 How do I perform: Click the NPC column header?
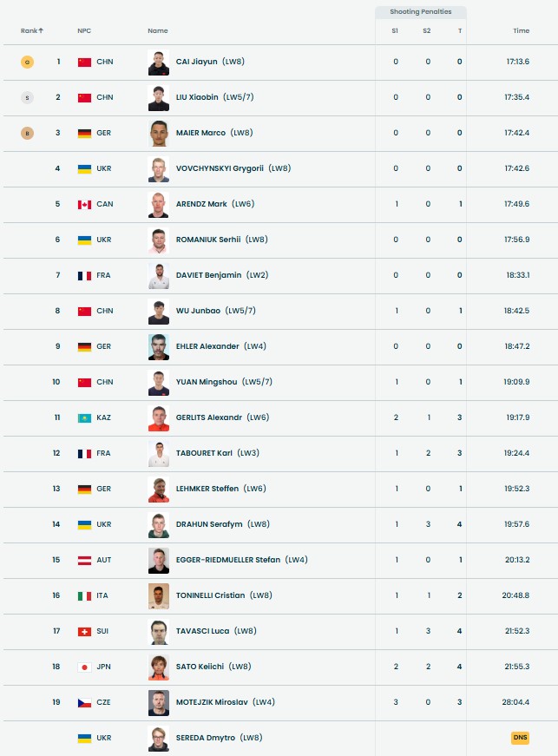(x=84, y=30)
